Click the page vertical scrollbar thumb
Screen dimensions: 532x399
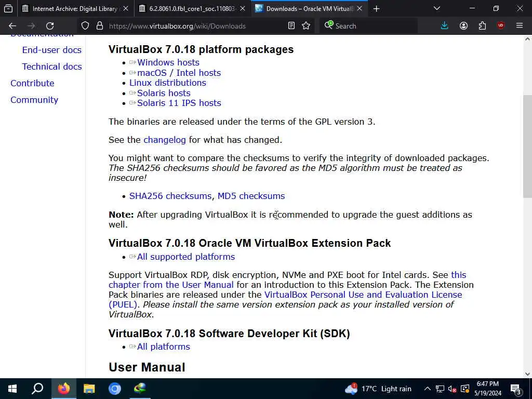point(527,146)
